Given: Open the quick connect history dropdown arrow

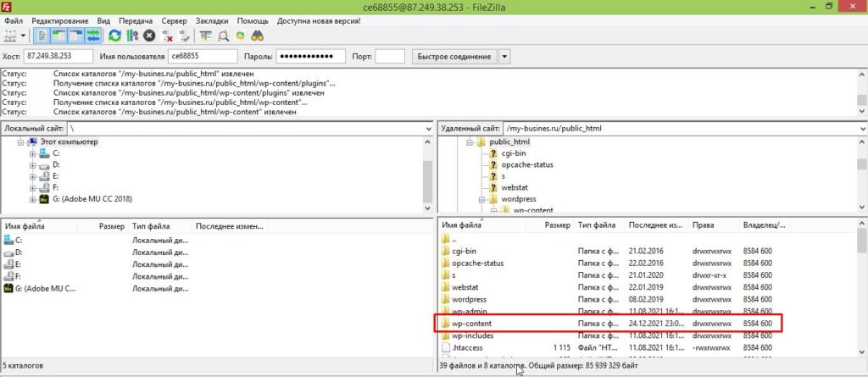Looking at the screenshot, I should tap(505, 57).
